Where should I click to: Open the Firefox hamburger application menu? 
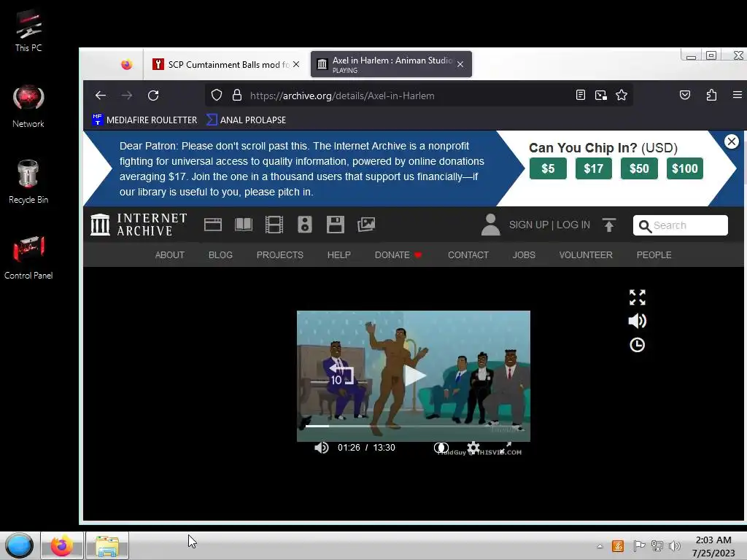coord(737,96)
